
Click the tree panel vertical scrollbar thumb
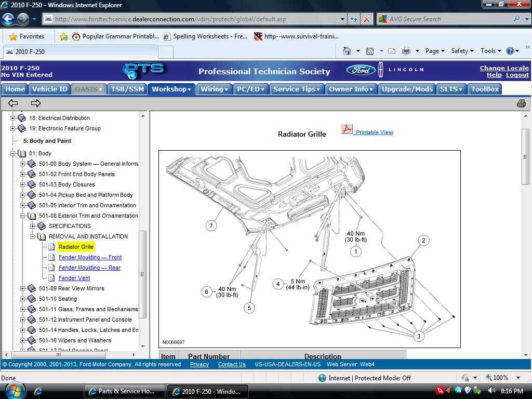pos(142,274)
